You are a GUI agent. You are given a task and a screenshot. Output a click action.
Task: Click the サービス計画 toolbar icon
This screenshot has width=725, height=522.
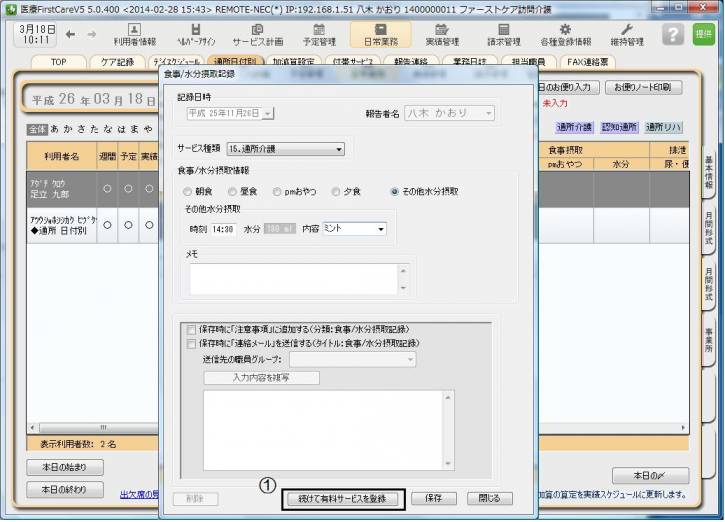click(257, 35)
